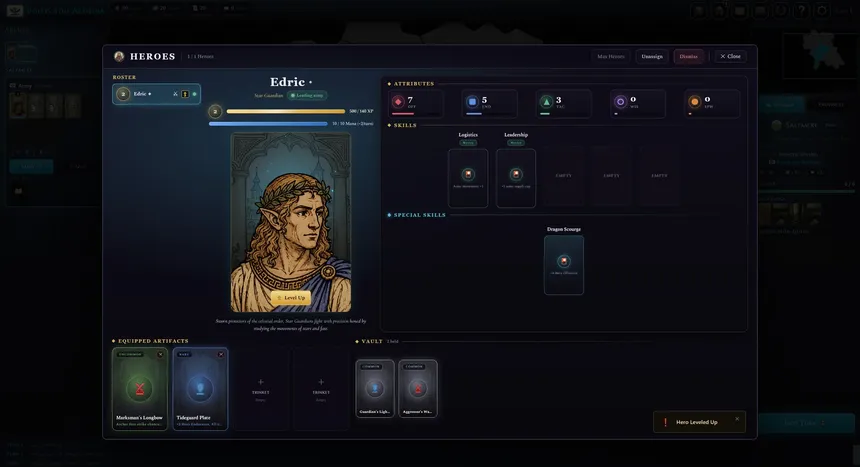Click the Heroes avatar icon in the header
The height and width of the screenshot is (467, 860).
119,57
